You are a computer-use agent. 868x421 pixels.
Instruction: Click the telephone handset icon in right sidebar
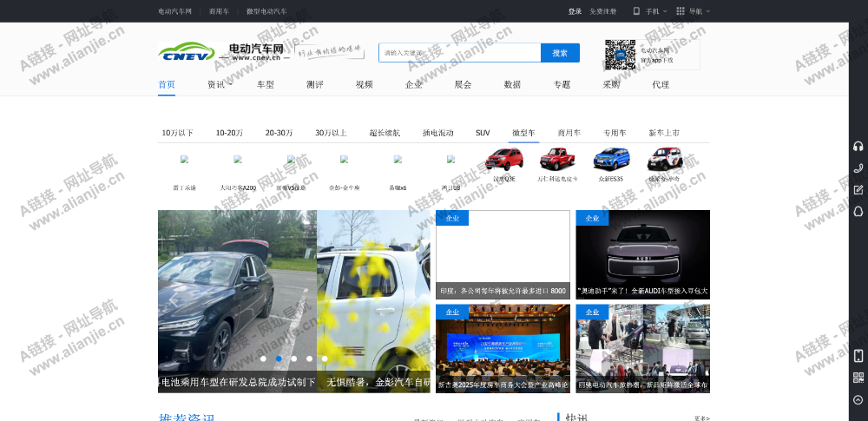(858, 168)
